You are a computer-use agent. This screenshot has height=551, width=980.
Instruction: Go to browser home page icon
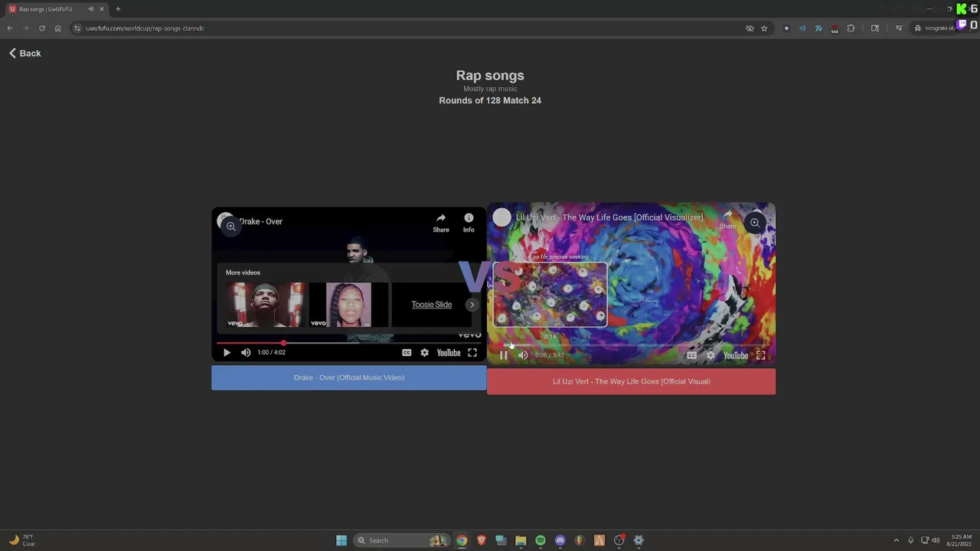57,28
